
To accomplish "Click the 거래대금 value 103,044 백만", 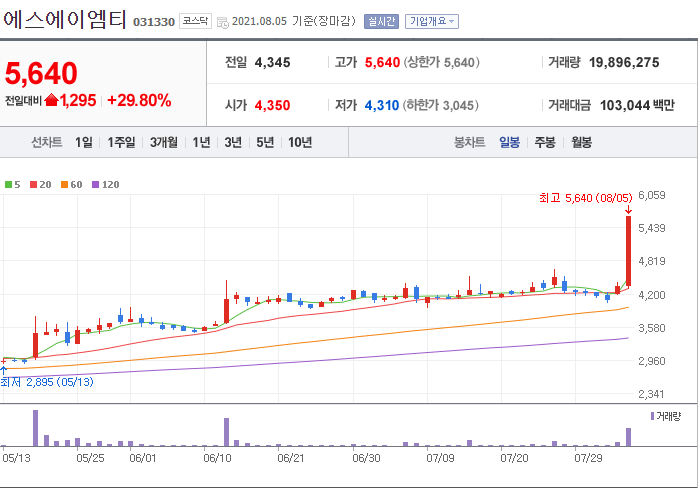I will [x=637, y=106].
